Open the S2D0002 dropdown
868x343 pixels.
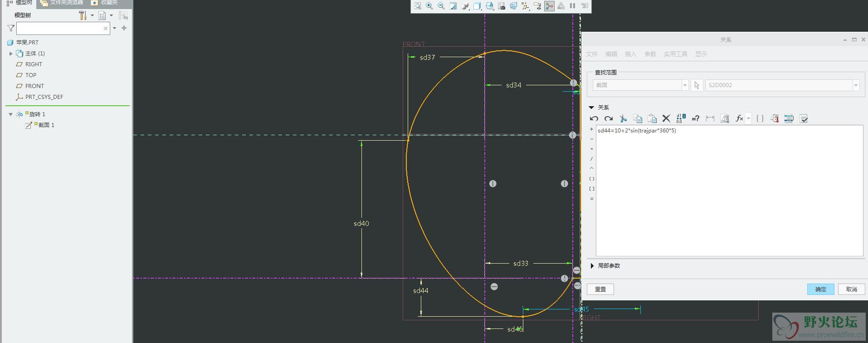coord(856,85)
